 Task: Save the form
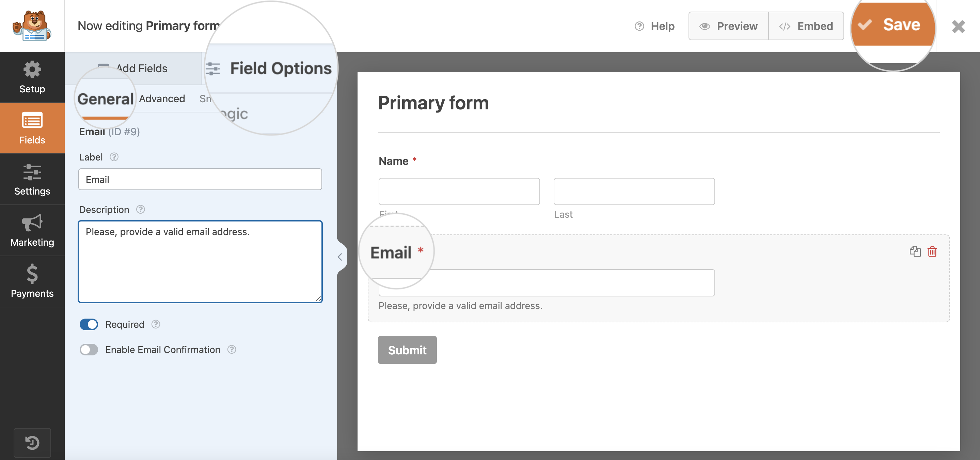[892, 25]
